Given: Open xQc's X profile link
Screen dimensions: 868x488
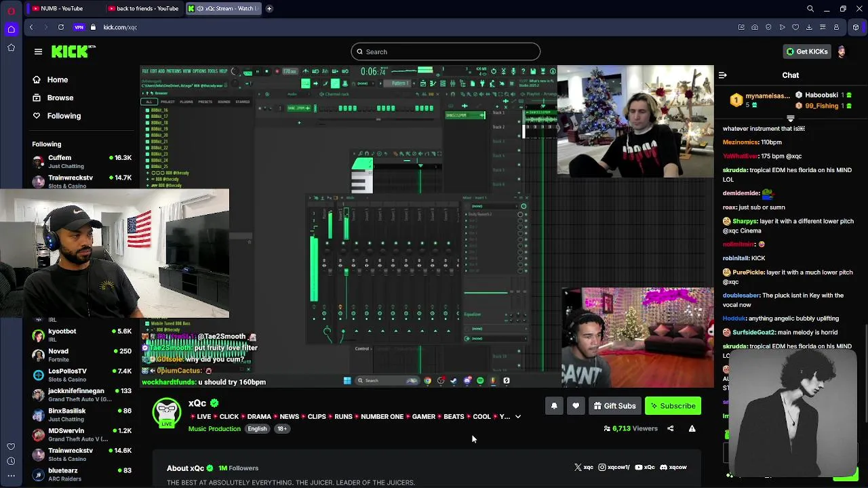Looking at the screenshot, I should [x=584, y=468].
